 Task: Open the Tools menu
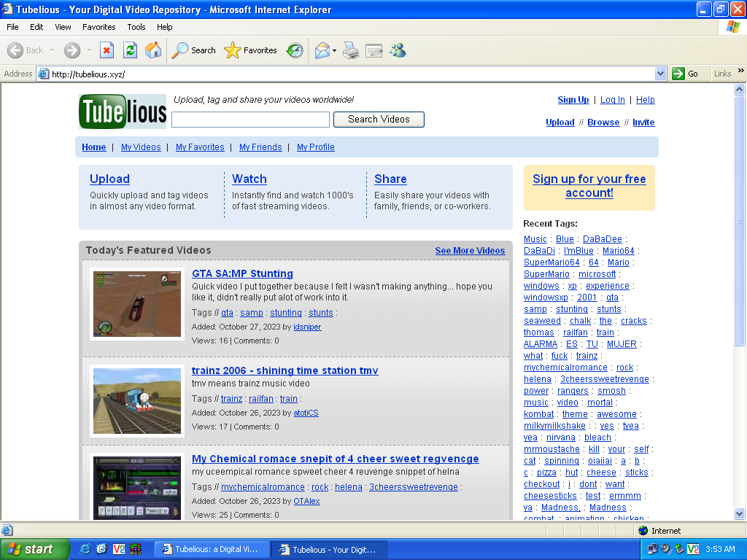click(136, 27)
